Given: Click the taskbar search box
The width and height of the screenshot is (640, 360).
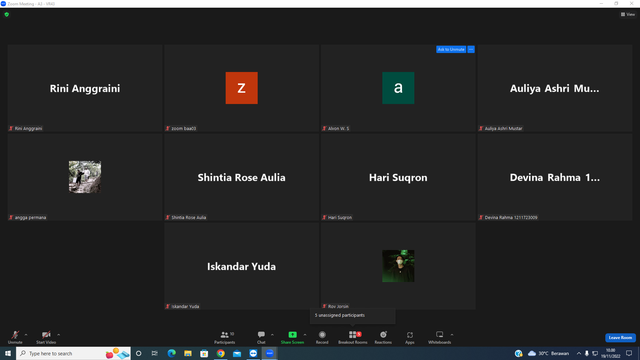Looking at the screenshot, I should [x=73, y=353].
